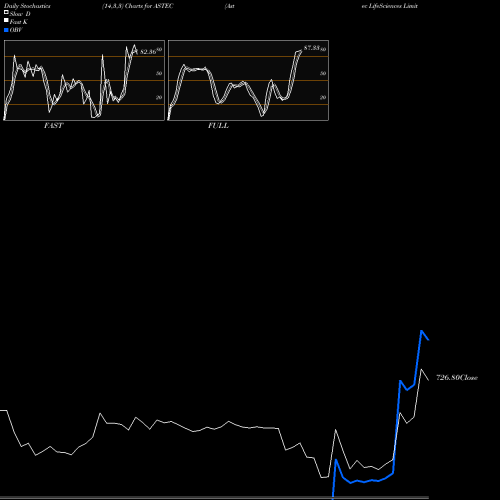The height and width of the screenshot is (500, 500).
Task: Click the 50 level label on FAST chart
Action: pos(159,73)
